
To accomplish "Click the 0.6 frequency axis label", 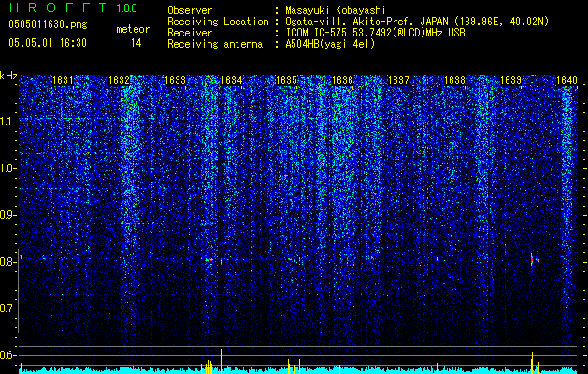I will (x=7, y=355).
